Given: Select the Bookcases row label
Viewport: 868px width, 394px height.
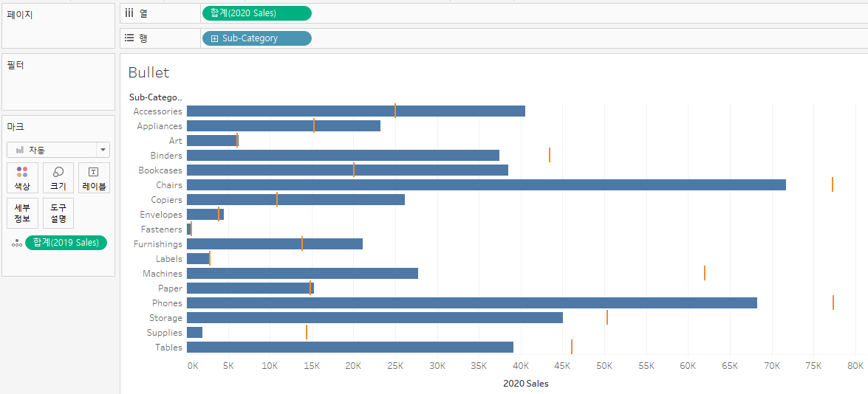Looking at the screenshot, I should 160,170.
